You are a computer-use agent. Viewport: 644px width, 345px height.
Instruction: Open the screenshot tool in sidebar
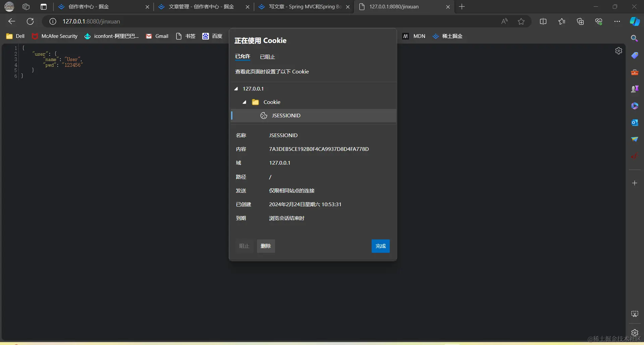pos(635,314)
